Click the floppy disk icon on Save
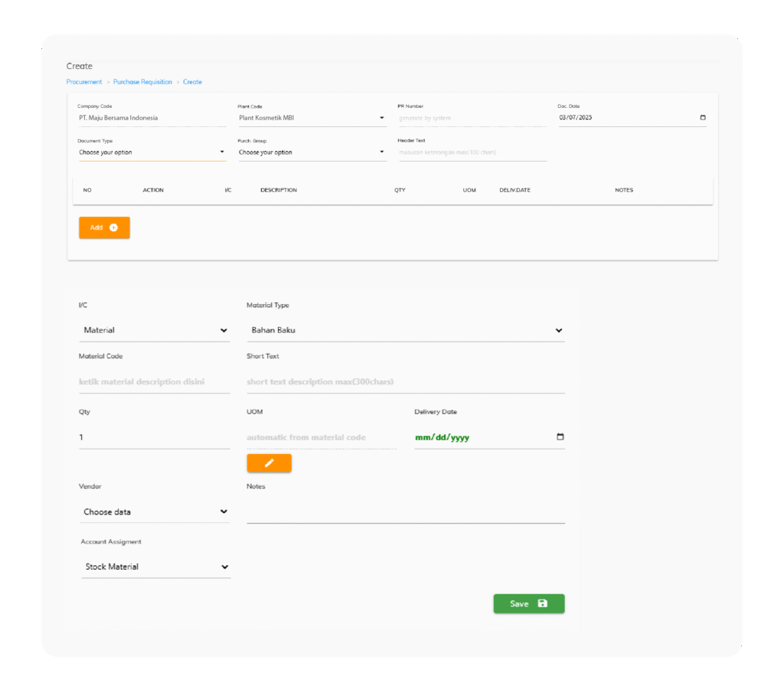The width and height of the screenshot is (784, 683). (x=543, y=603)
